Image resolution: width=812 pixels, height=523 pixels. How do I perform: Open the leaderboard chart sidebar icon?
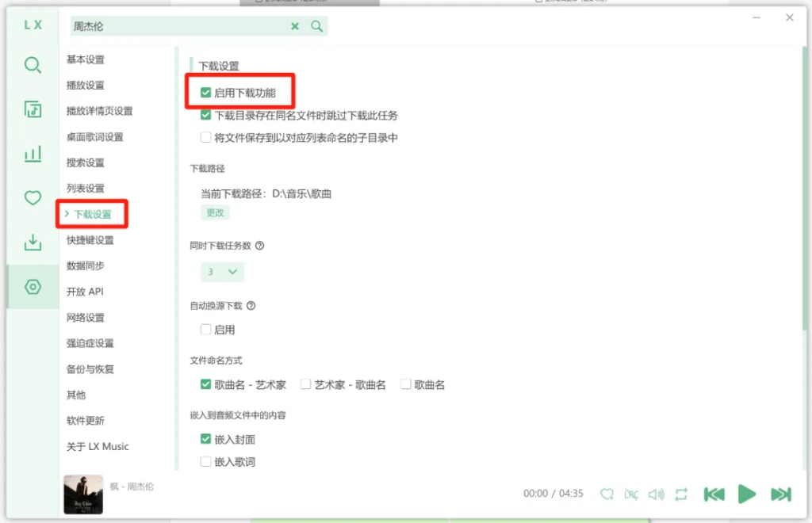[x=33, y=154]
